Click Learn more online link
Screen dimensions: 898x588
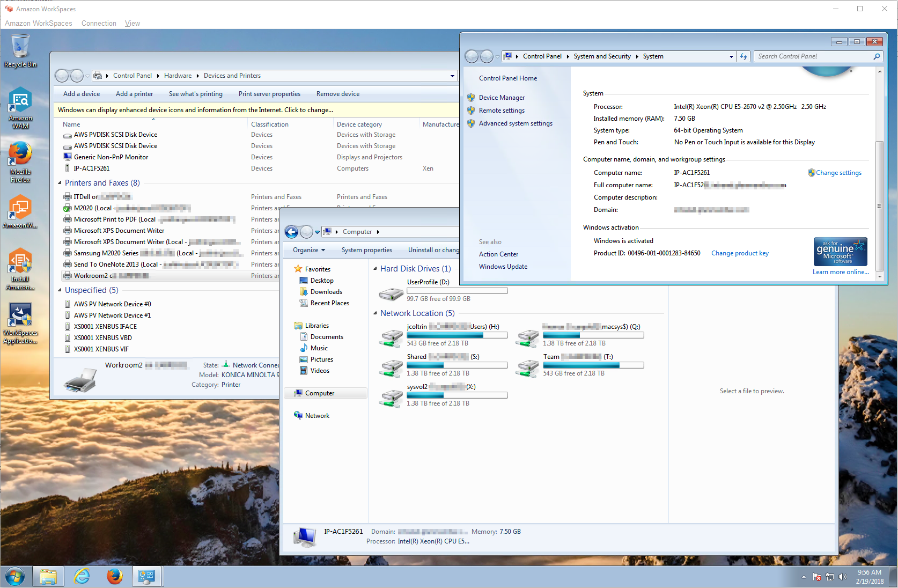pyautogui.click(x=841, y=272)
